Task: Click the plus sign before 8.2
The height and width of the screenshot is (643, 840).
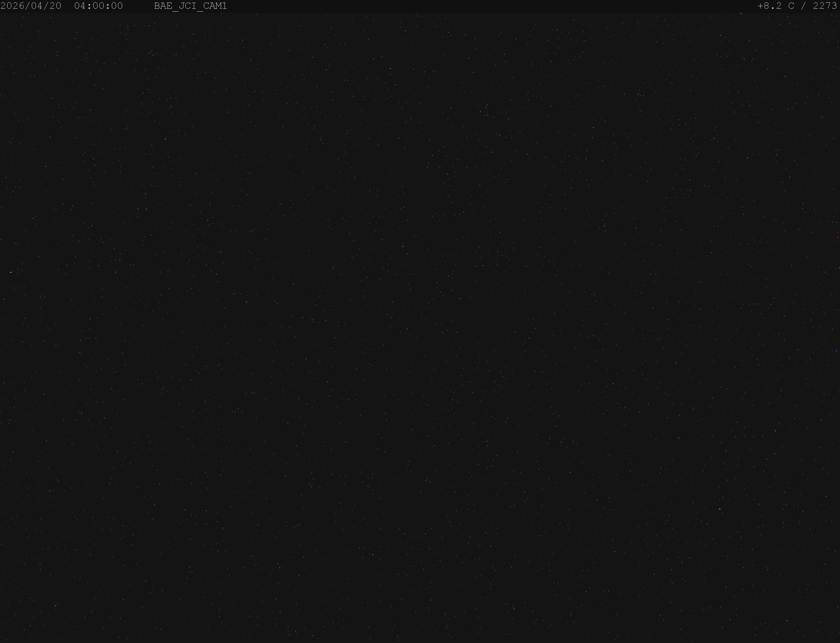Action: (760, 6)
